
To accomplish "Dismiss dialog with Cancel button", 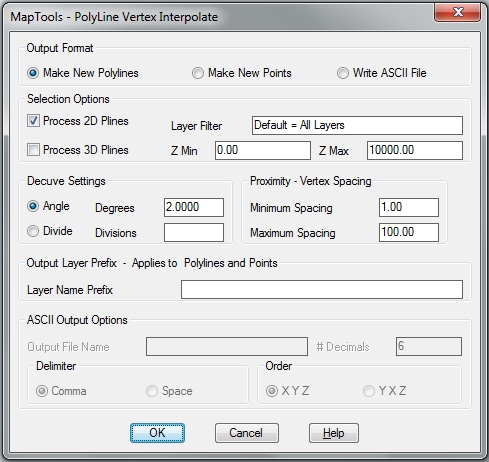I will pos(247,433).
